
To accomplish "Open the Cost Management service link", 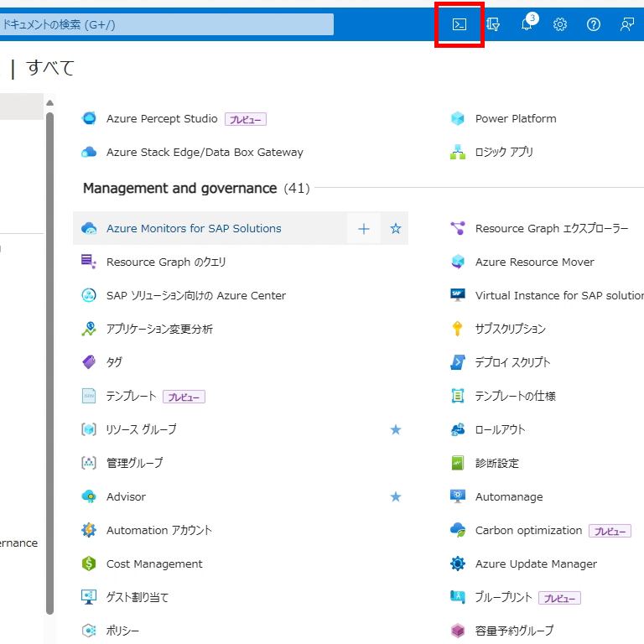I will pos(154,563).
